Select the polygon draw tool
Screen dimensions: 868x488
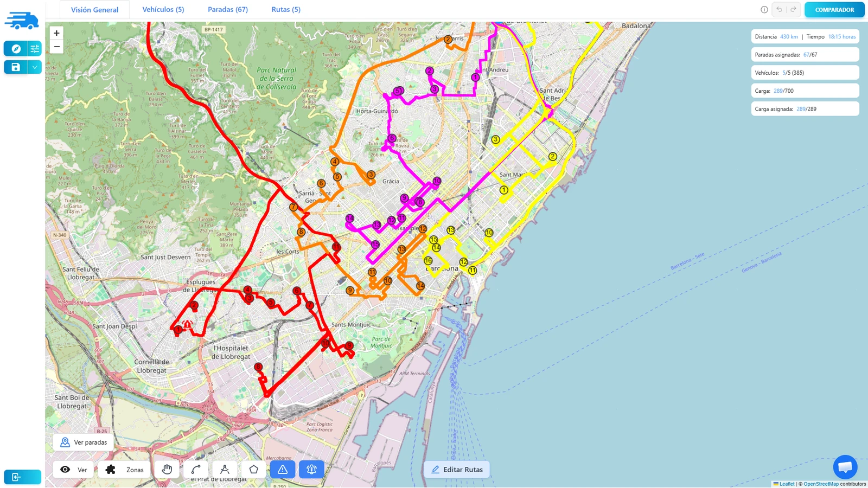[x=253, y=470]
